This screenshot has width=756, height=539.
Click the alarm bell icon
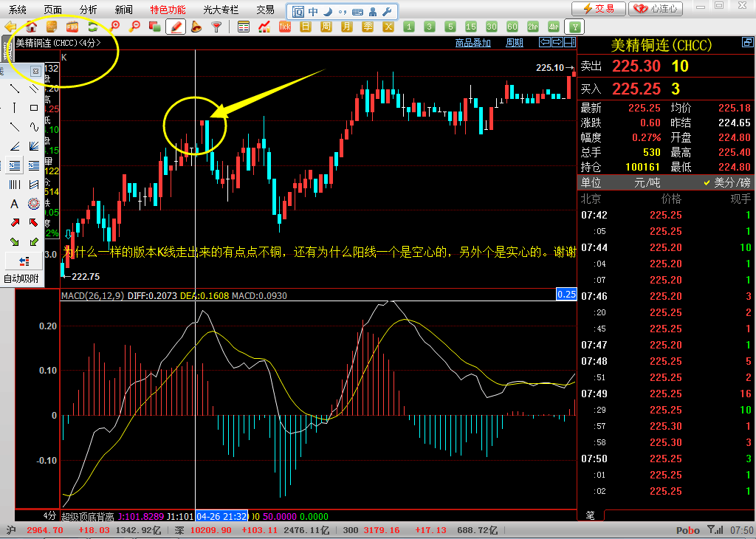click(x=196, y=27)
